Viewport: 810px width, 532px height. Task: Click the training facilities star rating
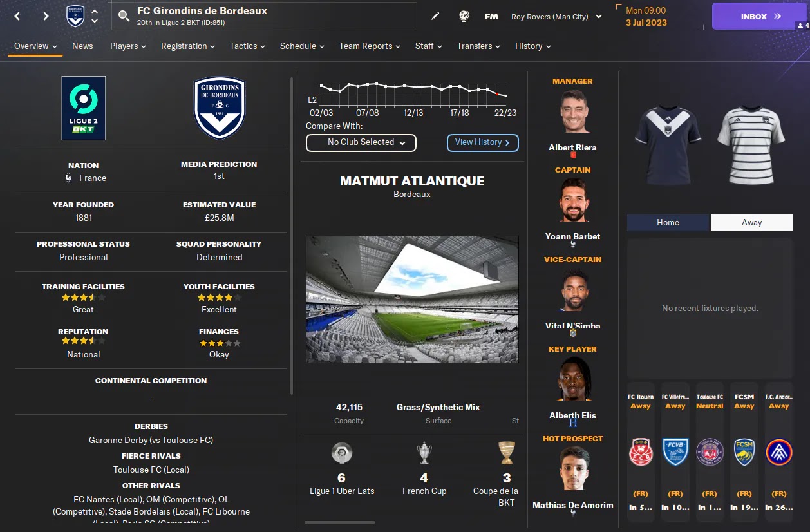pyautogui.click(x=83, y=298)
